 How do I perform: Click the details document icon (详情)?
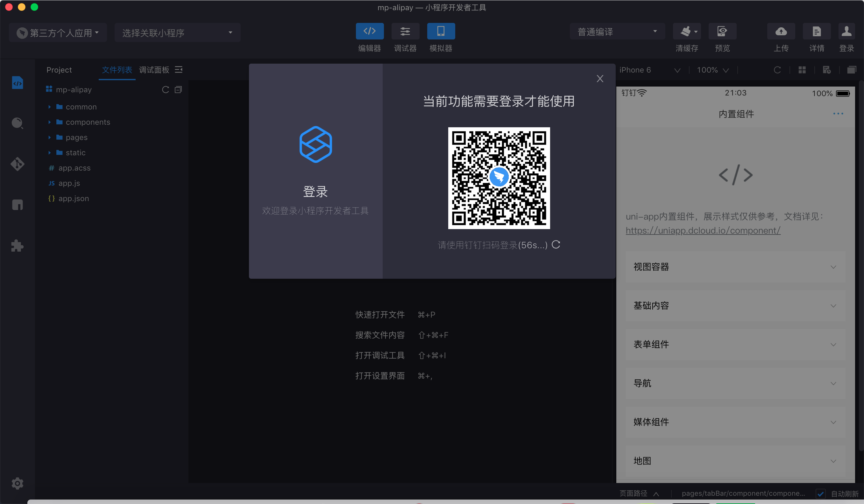(816, 31)
